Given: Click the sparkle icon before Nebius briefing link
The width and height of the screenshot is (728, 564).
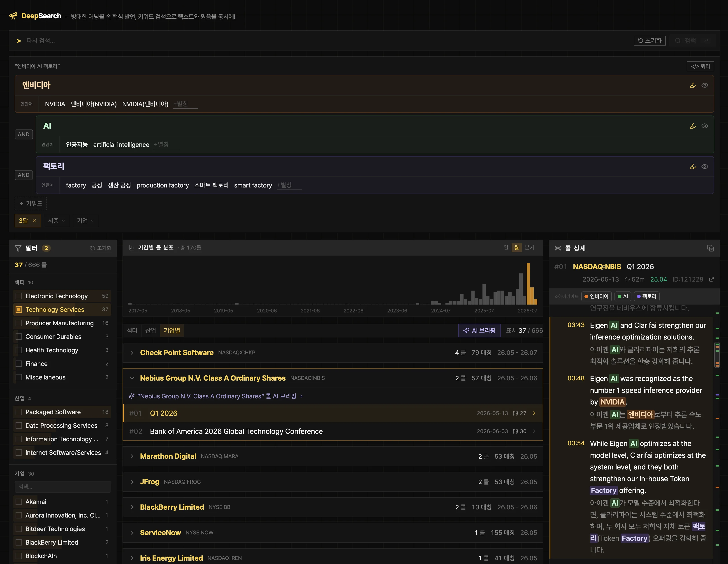Looking at the screenshot, I should 132,396.
